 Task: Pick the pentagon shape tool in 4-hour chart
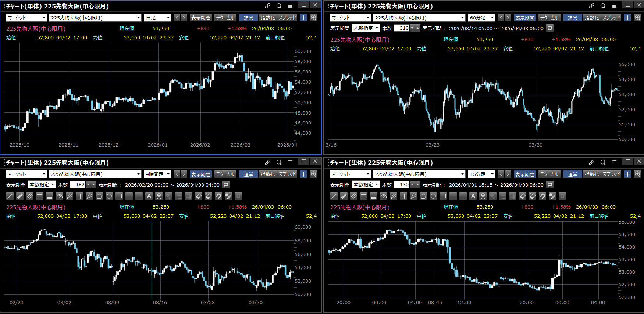coord(99,196)
